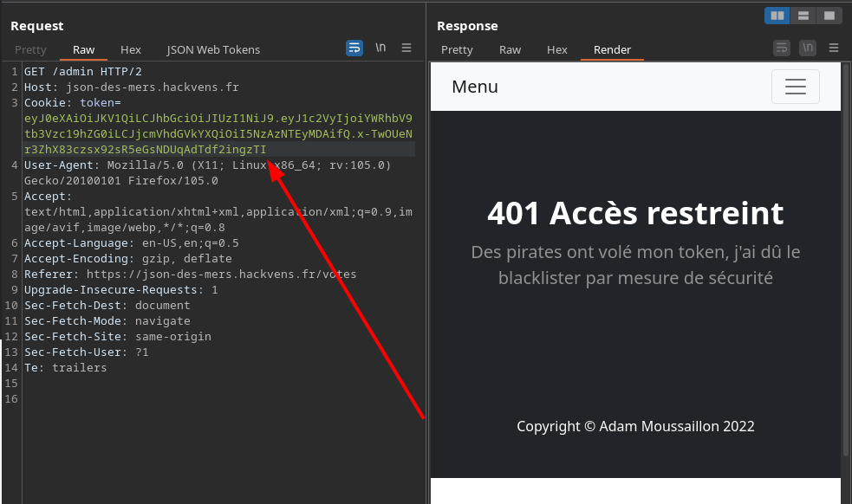
Task: Open JSON Web Tokens tab
Action: click(213, 50)
